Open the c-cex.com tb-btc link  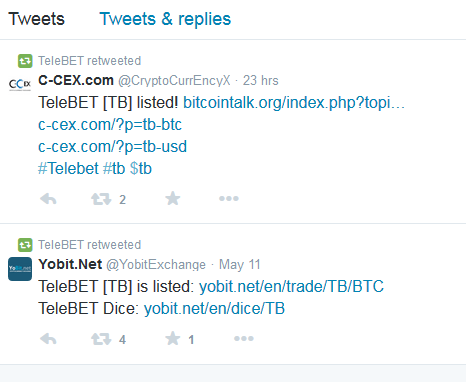(x=110, y=125)
